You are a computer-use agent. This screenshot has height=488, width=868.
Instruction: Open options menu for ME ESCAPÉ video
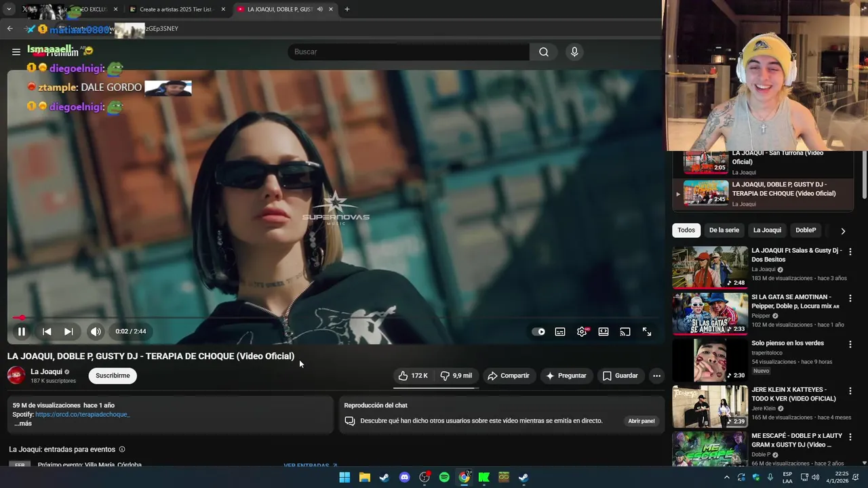(850, 437)
